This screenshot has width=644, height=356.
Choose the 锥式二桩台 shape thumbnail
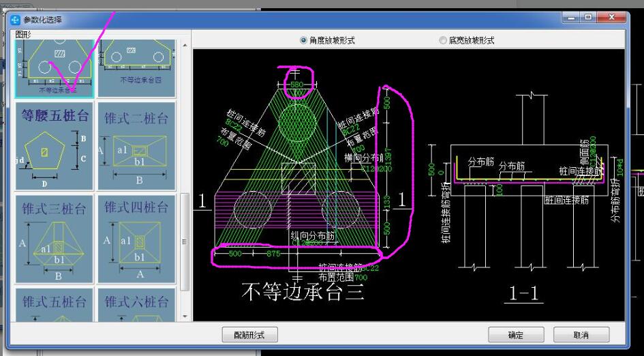tap(137, 145)
